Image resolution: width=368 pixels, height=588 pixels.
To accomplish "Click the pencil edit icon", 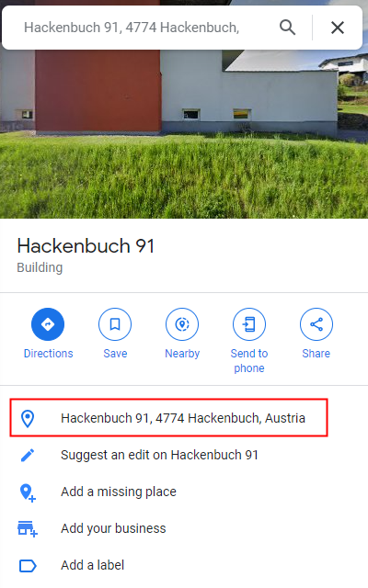I will pyautogui.click(x=28, y=455).
